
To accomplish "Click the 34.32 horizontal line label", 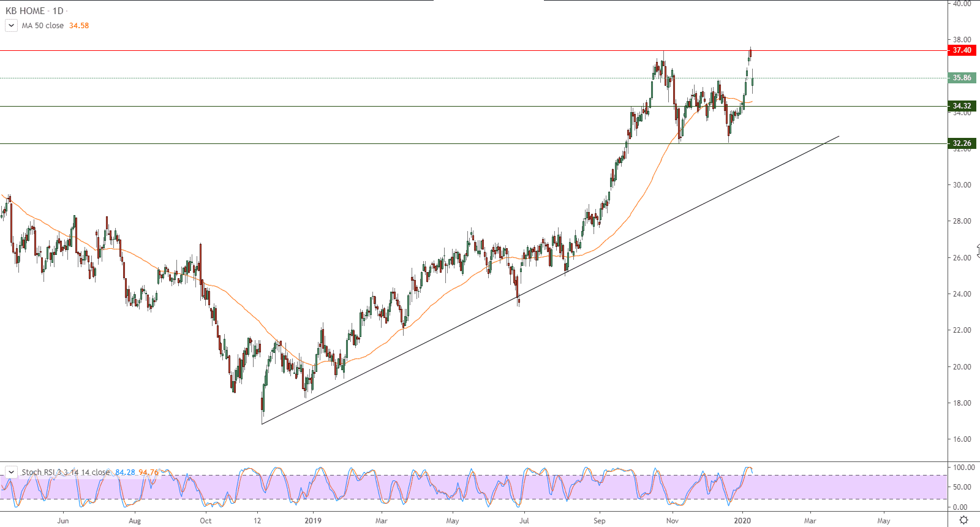I will (x=962, y=106).
